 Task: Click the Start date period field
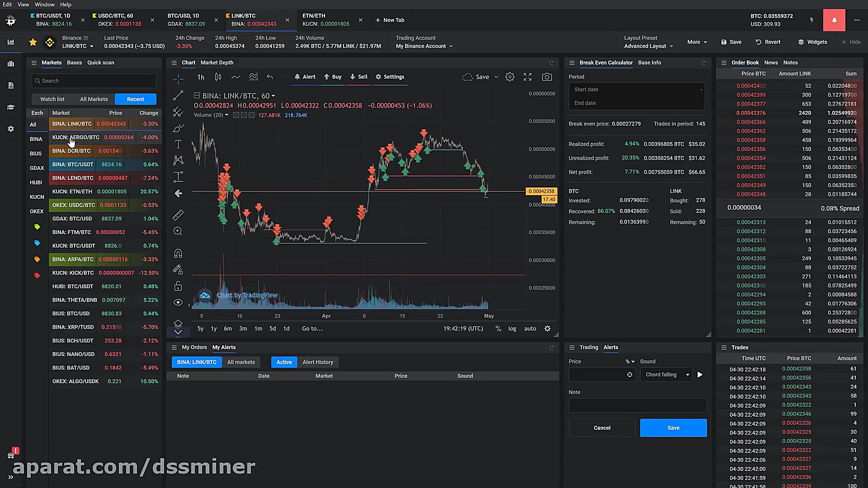pos(637,89)
